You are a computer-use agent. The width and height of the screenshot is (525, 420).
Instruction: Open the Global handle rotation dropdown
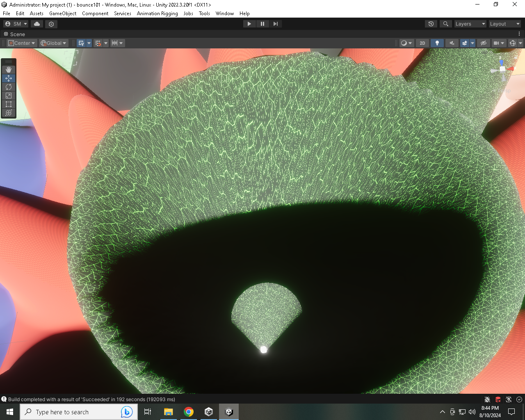pyautogui.click(x=53, y=43)
